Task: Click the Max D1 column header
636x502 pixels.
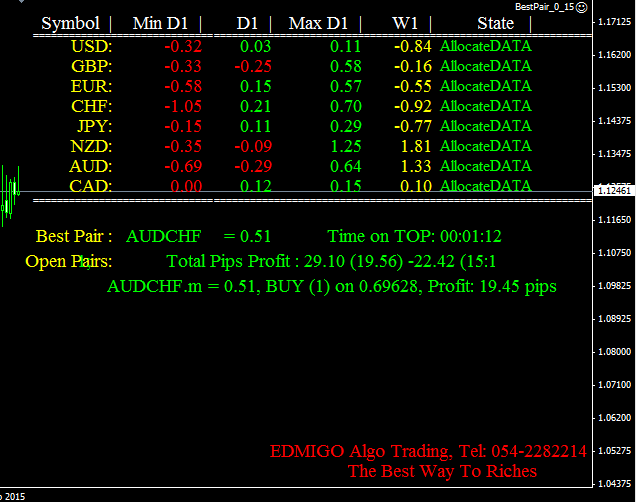Action: (x=318, y=23)
